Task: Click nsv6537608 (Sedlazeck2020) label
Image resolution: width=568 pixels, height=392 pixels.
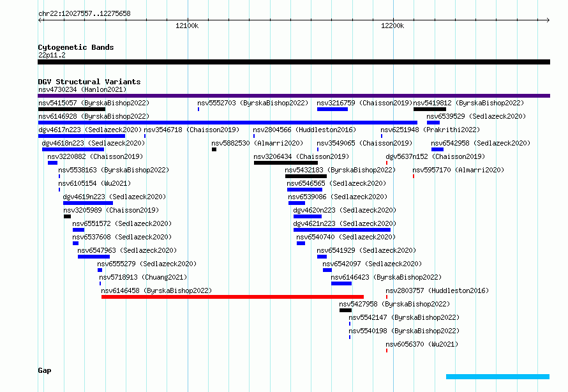Action: pos(122,237)
